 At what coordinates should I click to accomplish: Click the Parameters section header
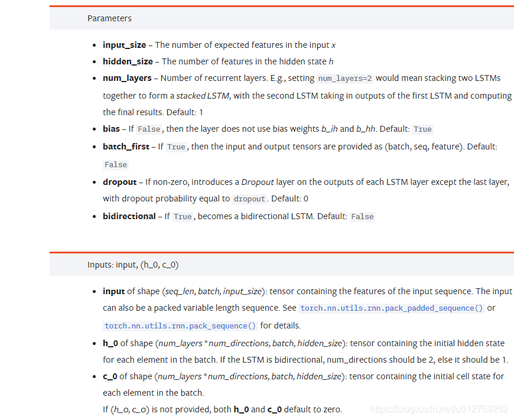point(109,18)
